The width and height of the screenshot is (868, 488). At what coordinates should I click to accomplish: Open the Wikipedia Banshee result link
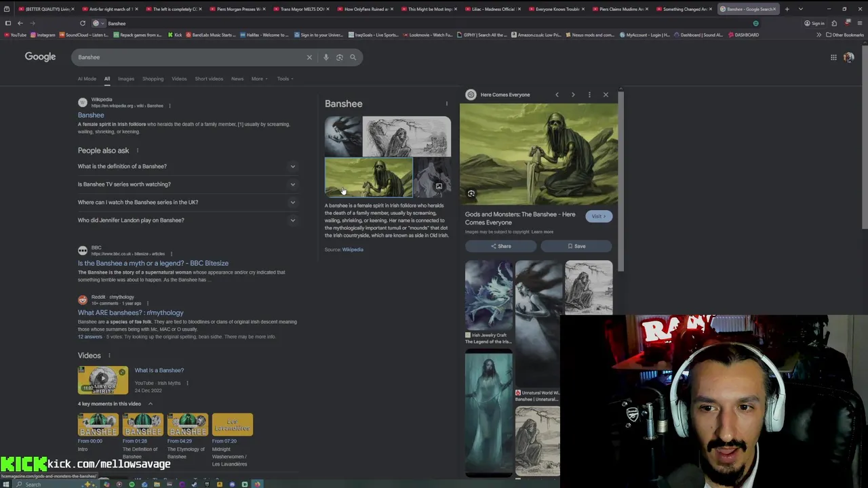tap(91, 115)
